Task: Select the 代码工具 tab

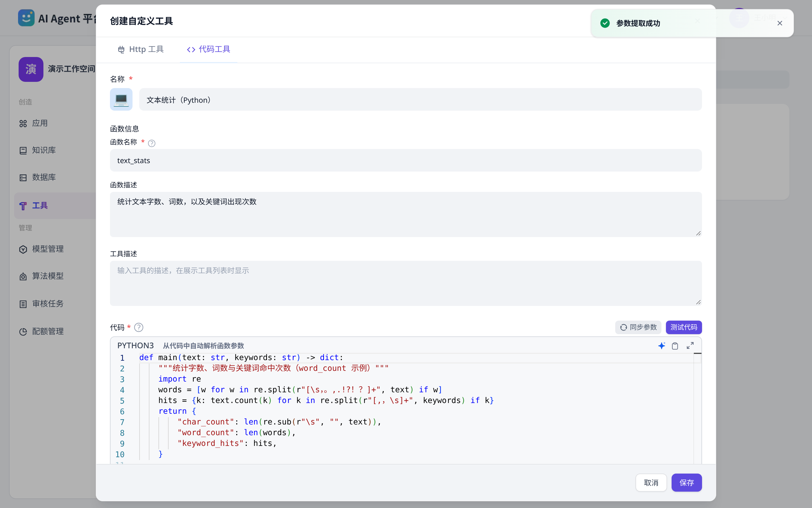Action: click(x=208, y=49)
